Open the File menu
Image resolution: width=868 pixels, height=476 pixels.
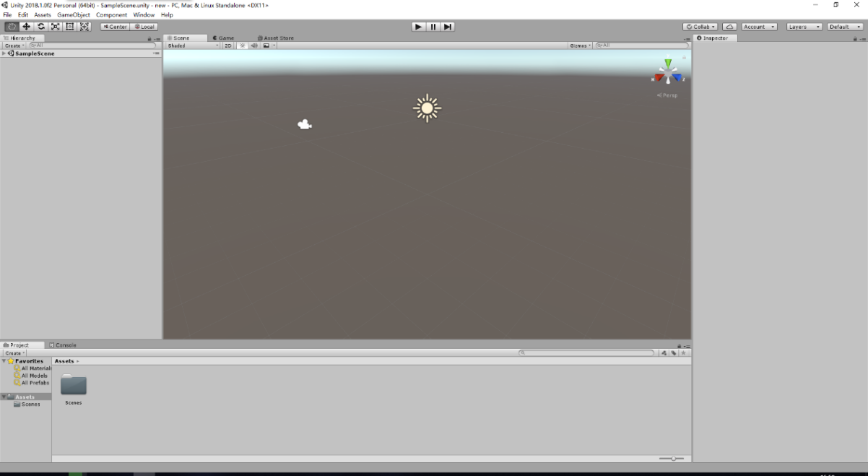click(x=7, y=14)
